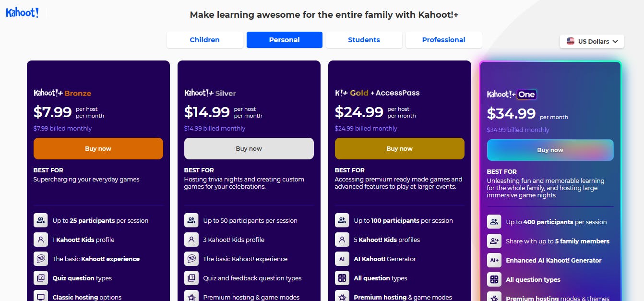Click the US flag icon
The height and width of the screenshot is (301, 644).
click(570, 41)
